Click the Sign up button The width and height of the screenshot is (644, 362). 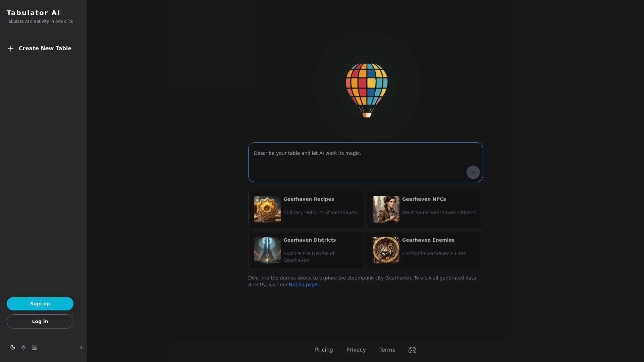(40, 303)
